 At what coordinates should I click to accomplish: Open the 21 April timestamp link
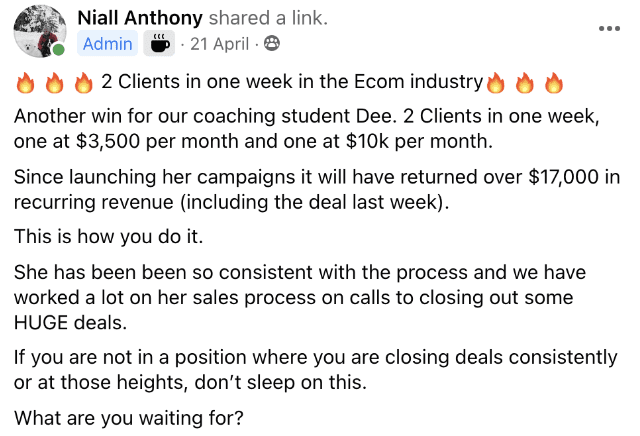[x=220, y=44]
